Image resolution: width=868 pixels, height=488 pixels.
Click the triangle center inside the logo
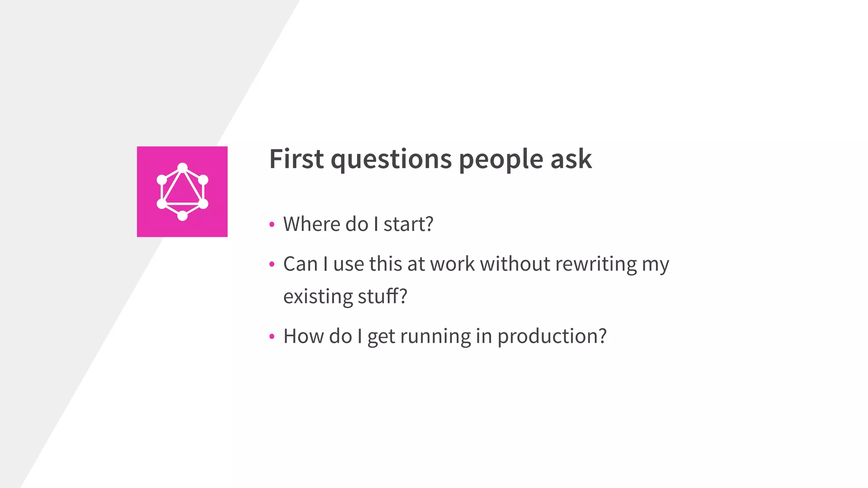coord(182,191)
